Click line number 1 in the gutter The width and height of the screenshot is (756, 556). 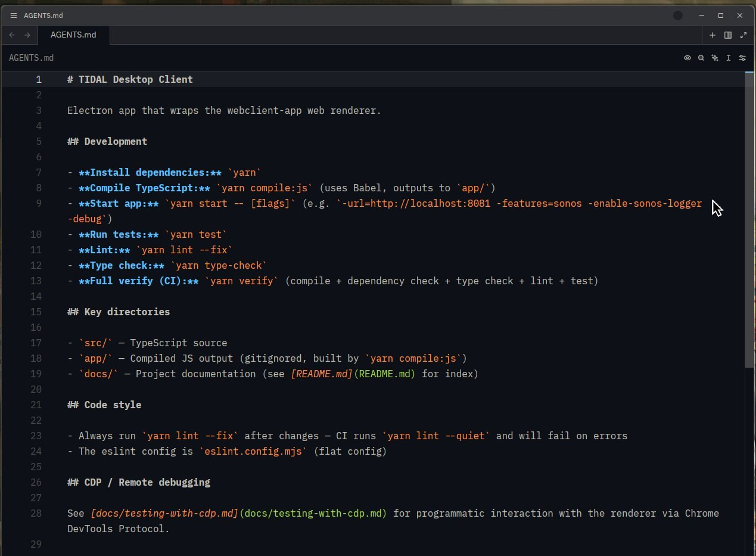(39, 79)
